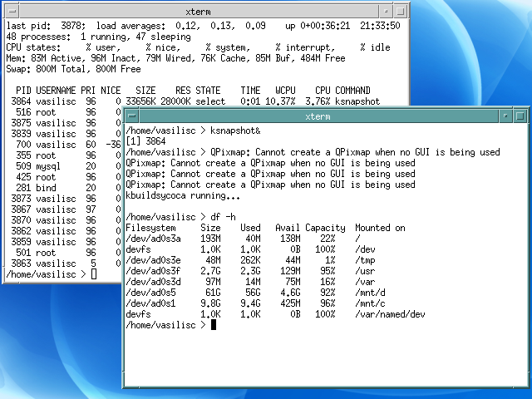Click the 'CPU states:' label
Image resolution: width=532 pixels, height=399 pixels.
(x=33, y=47)
